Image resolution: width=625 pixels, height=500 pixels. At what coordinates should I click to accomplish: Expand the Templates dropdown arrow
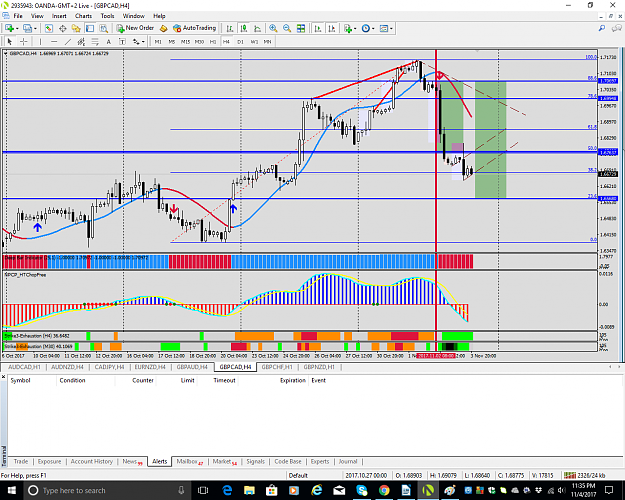click(391, 29)
